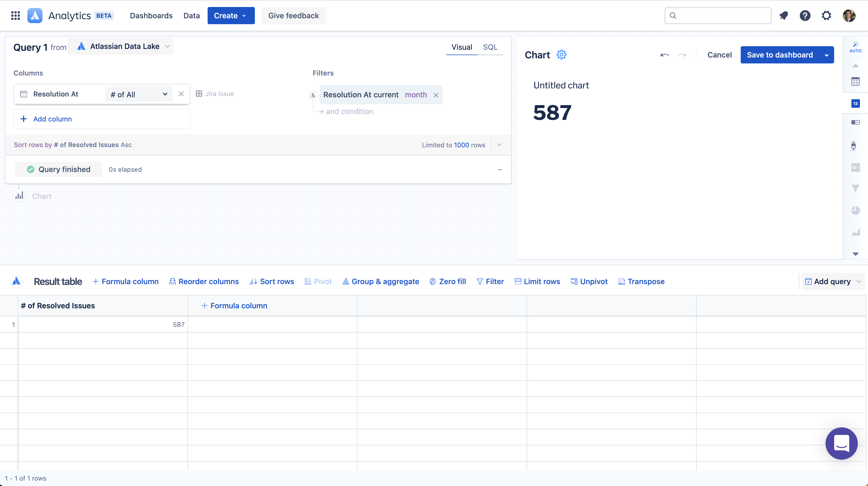The image size is (868, 486).
Task: Open the chat support bubble
Action: coord(841,443)
